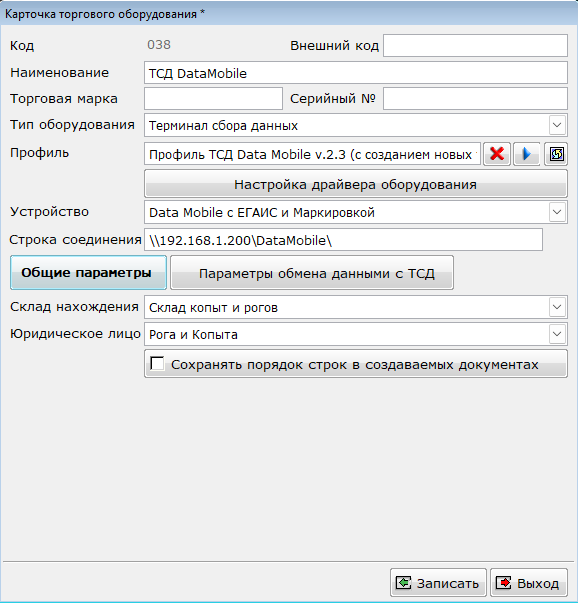578x603 pixels.
Task: Enable Сохранять порядок строк checkbox
Action: [x=157, y=363]
